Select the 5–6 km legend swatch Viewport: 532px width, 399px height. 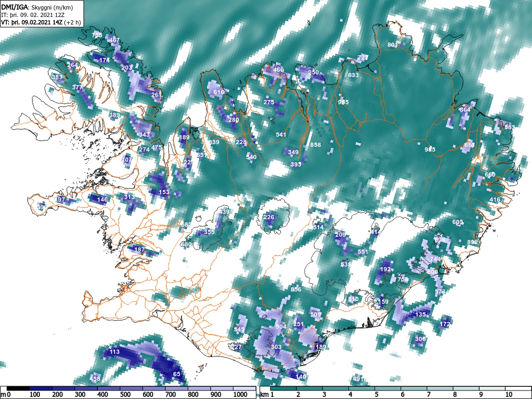pos(387,388)
